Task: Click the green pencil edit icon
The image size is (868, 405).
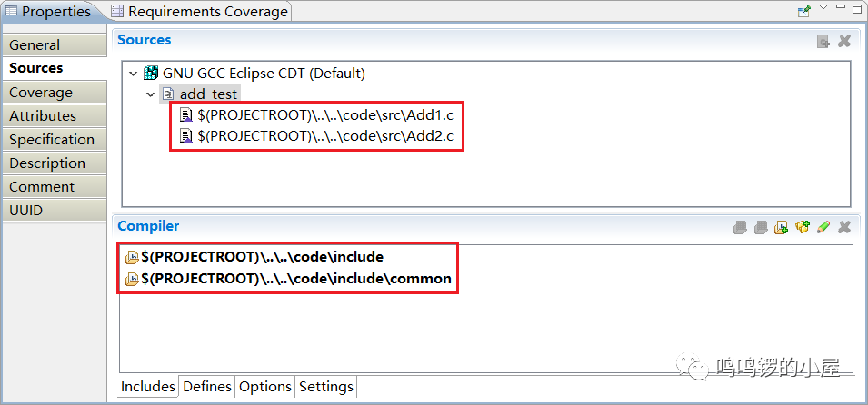Action: (x=823, y=227)
